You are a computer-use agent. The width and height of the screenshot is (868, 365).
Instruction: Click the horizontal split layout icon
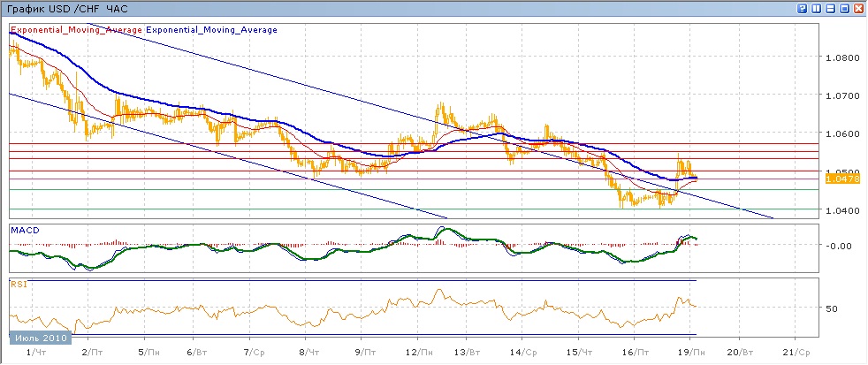(830, 8)
